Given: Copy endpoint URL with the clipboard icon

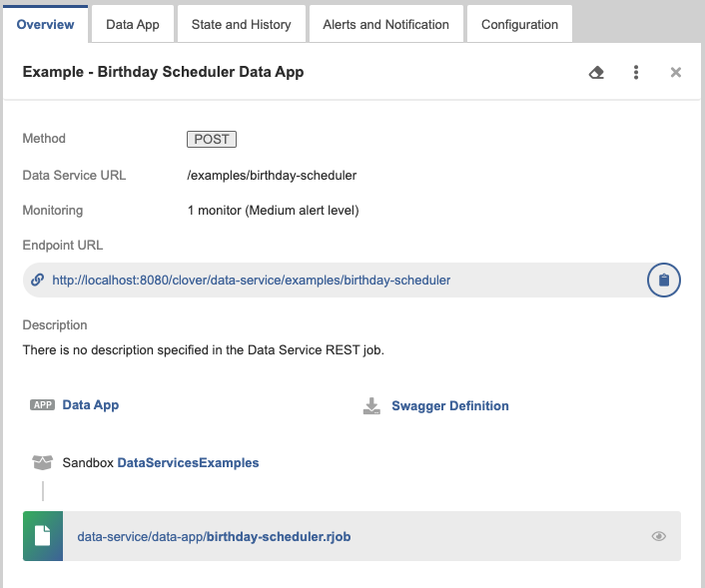Looking at the screenshot, I should pyautogui.click(x=664, y=281).
